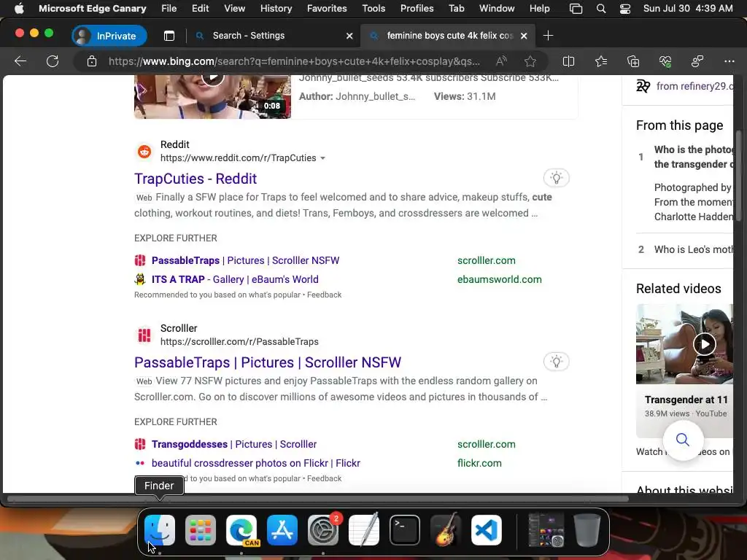Screen dimensions: 747x560
Task: Click the Views: 31.1M text
Action: pos(465,97)
